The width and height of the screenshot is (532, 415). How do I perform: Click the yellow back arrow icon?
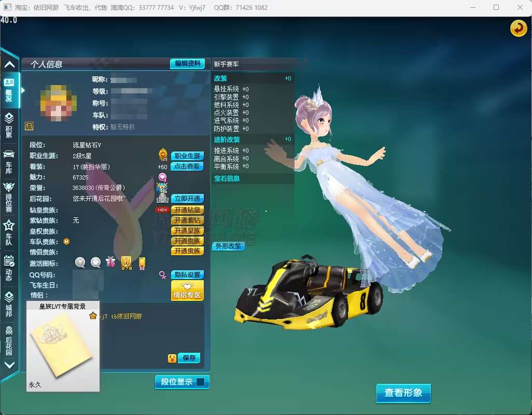[x=519, y=28]
